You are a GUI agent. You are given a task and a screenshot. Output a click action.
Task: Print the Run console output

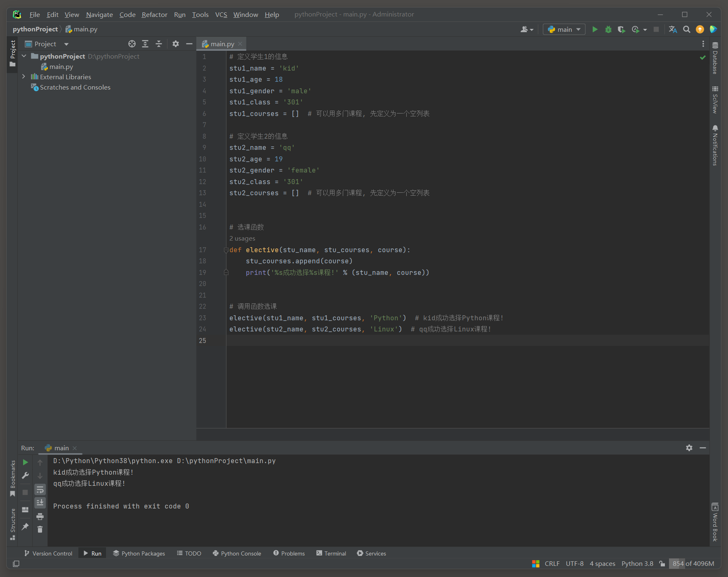40,516
